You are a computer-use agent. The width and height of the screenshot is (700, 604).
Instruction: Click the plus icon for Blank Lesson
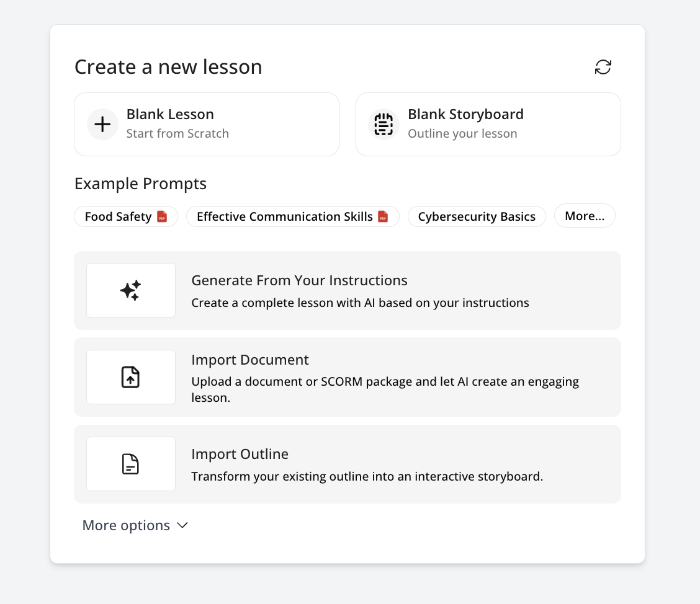(102, 125)
